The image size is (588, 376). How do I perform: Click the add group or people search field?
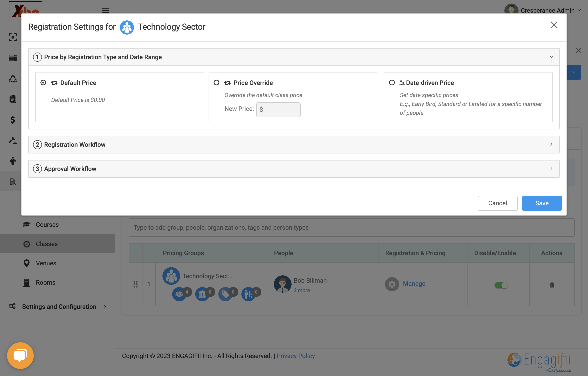pos(351,227)
